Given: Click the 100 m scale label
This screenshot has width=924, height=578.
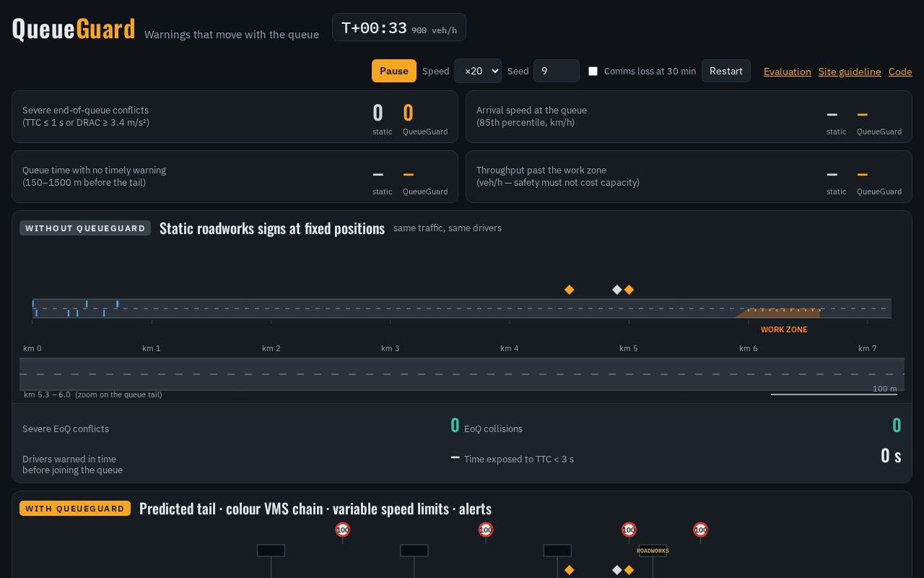Looking at the screenshot, I should coord(885,389).
